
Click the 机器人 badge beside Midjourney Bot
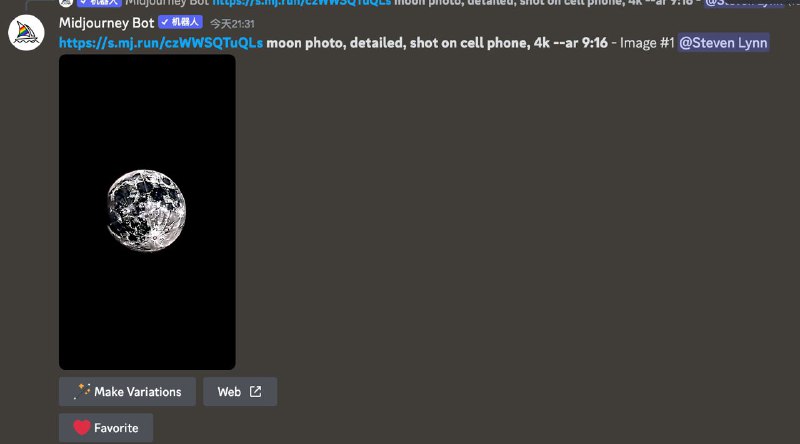tap(180, 22)
